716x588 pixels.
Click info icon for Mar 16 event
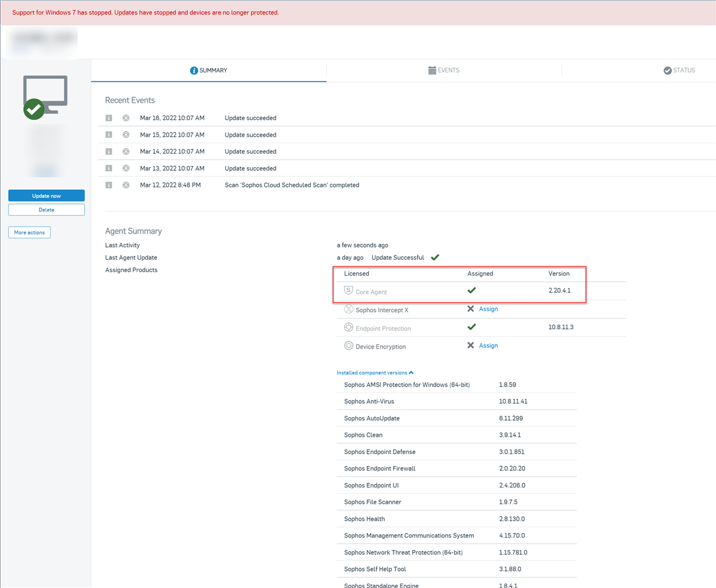(x=109, y=118)
